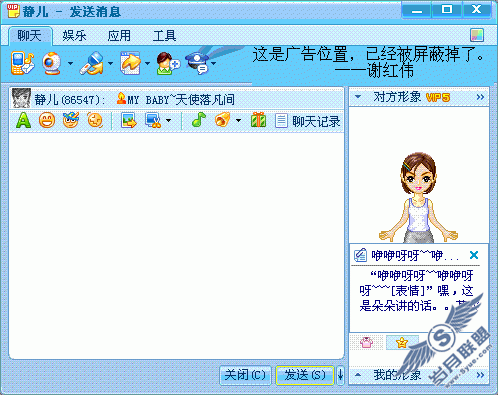Image resolution: width=498 pixels, height=395 pixels.
Task: Open send options arrow beside 发送
Action: 340,375
